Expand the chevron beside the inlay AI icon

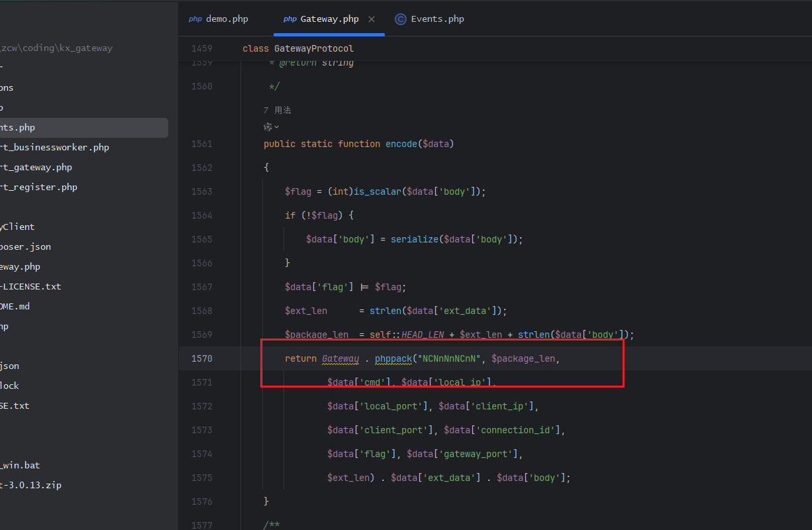276,127
